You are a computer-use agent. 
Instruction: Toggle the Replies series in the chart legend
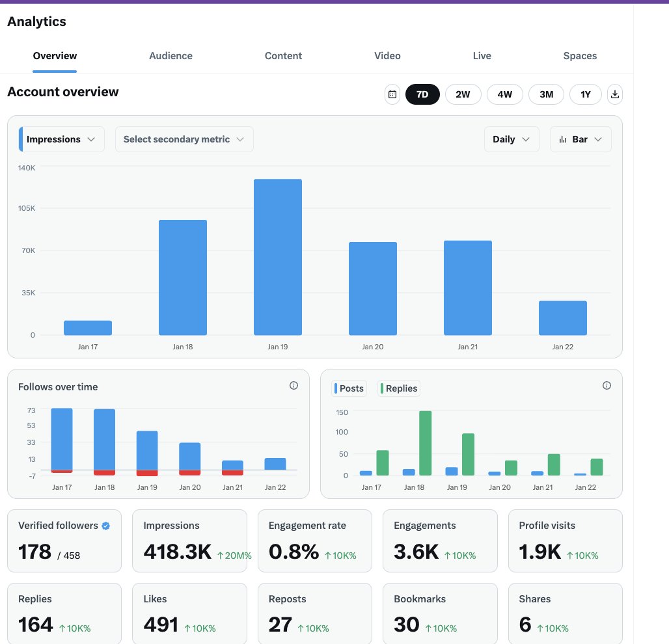[399, 388]
